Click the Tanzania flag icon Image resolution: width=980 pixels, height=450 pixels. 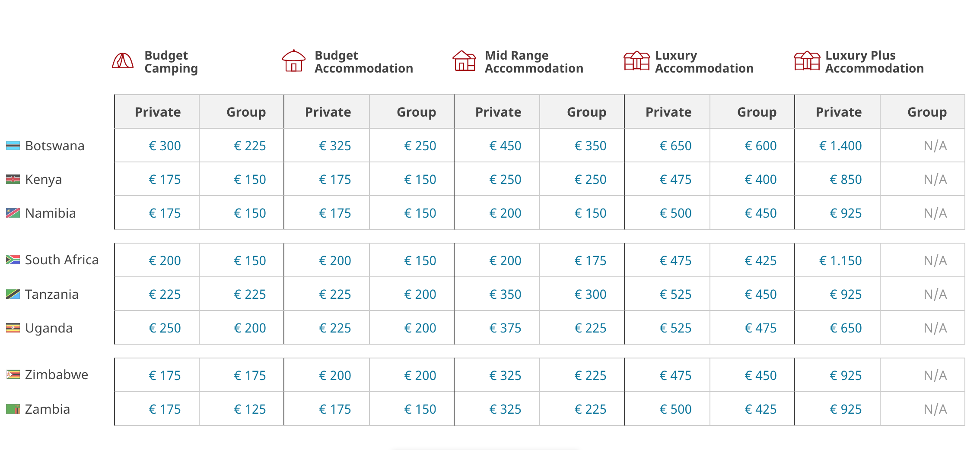[x=13, y=295]
